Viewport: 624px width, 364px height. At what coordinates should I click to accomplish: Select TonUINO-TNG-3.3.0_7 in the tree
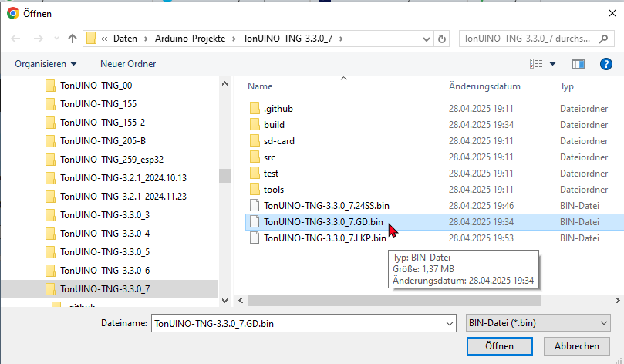pyautogui.click(x=105, y=289)
